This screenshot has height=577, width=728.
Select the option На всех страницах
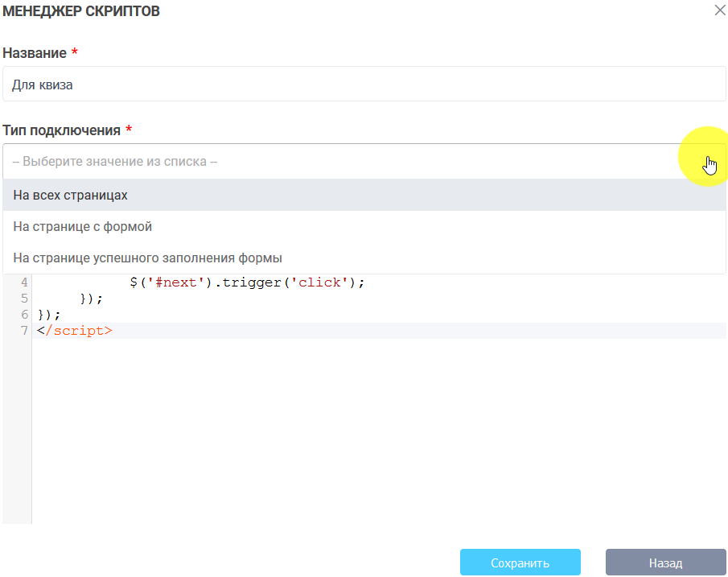point(71,195)
